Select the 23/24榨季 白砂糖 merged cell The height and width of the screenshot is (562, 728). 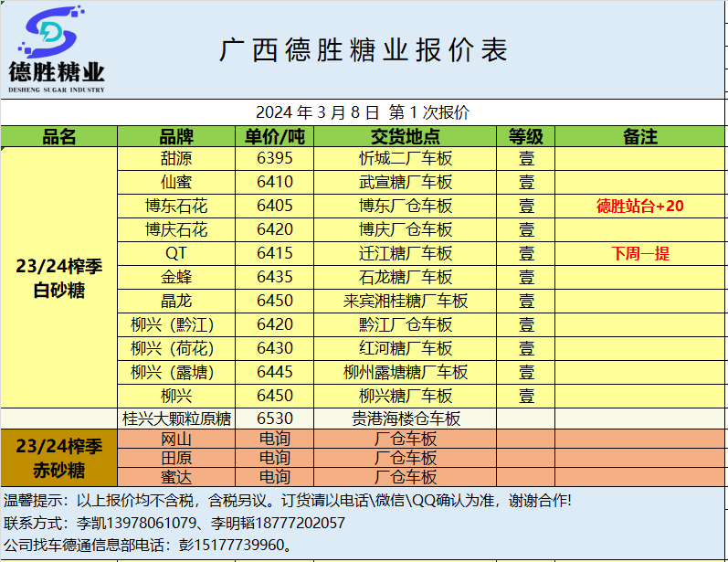tap(59, 278)
